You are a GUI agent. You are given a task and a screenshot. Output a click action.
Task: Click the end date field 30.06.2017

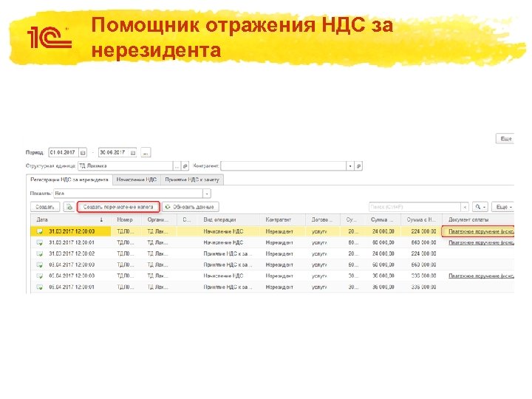114,153
